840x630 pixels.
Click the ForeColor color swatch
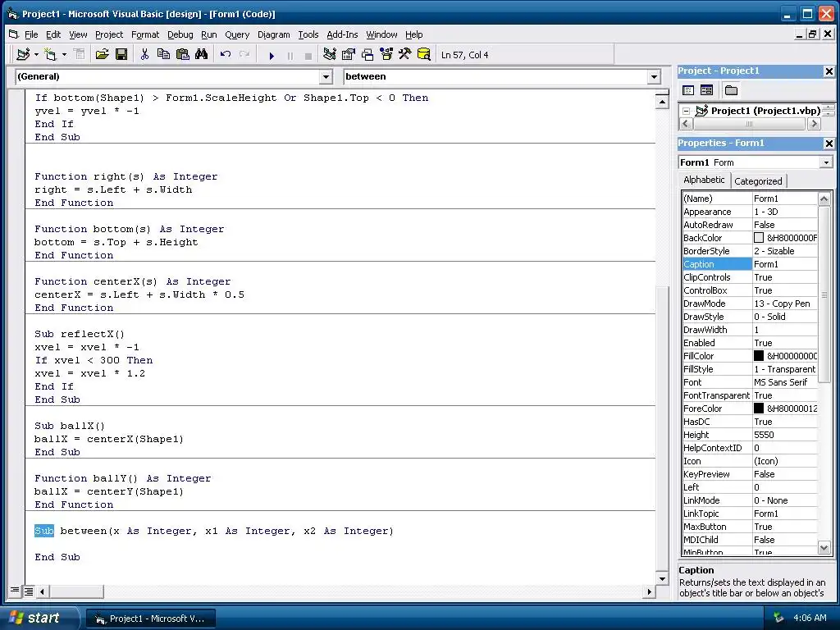pos(759,408)
